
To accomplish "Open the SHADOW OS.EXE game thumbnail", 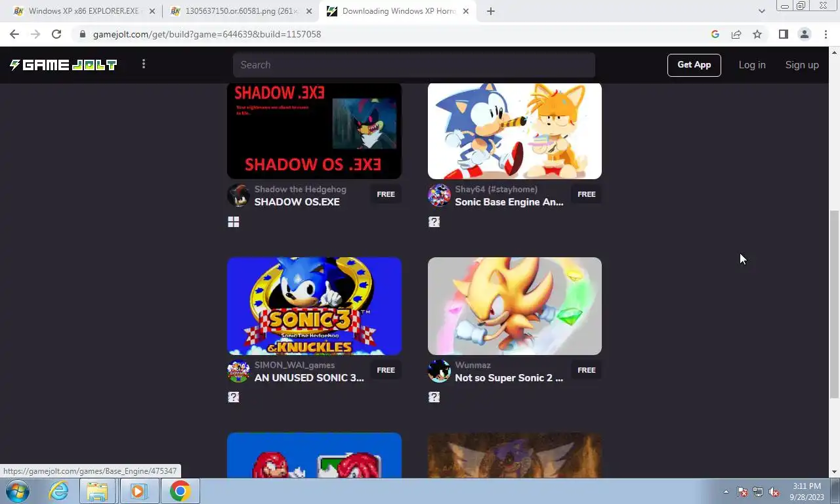I will point(314,131).
